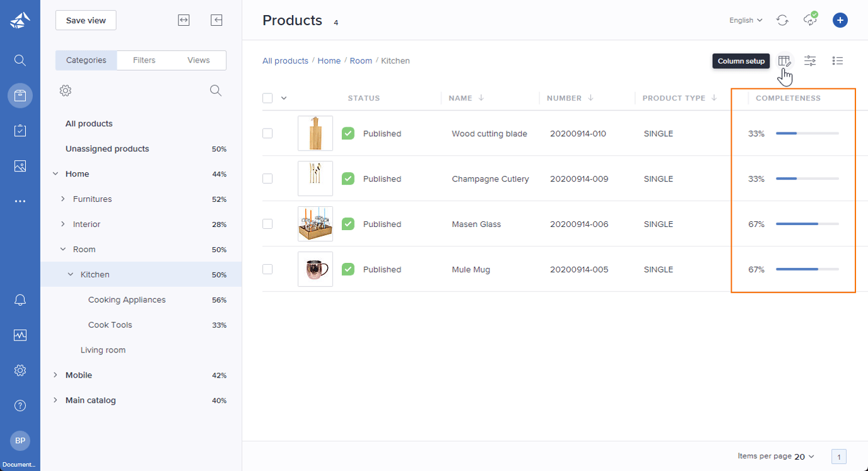Click the Masen Glass completeness bar
Screen dimensions: 868x471
(x=807, y=224)
